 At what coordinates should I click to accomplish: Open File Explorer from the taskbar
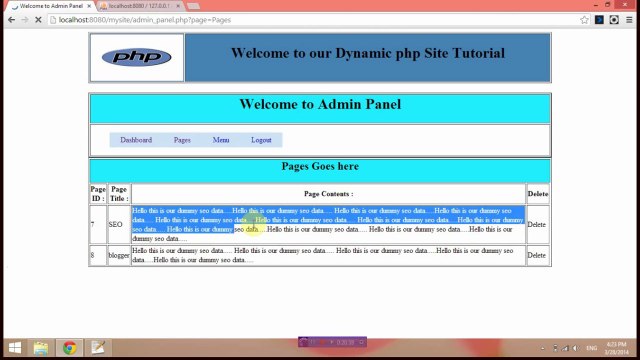(41, 348)
